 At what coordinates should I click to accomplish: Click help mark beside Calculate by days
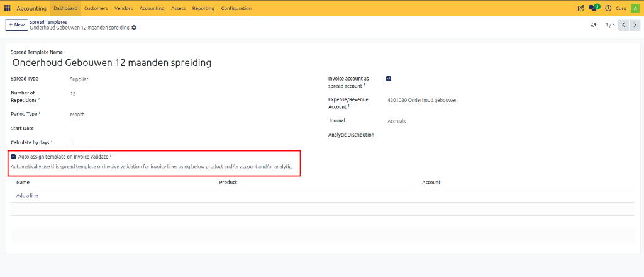pos(52,141)
